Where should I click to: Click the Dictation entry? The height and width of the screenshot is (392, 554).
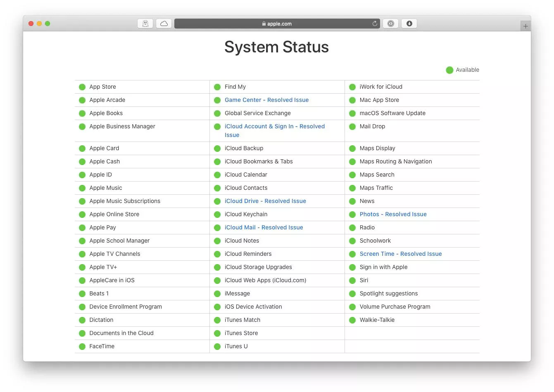point(101,320)
